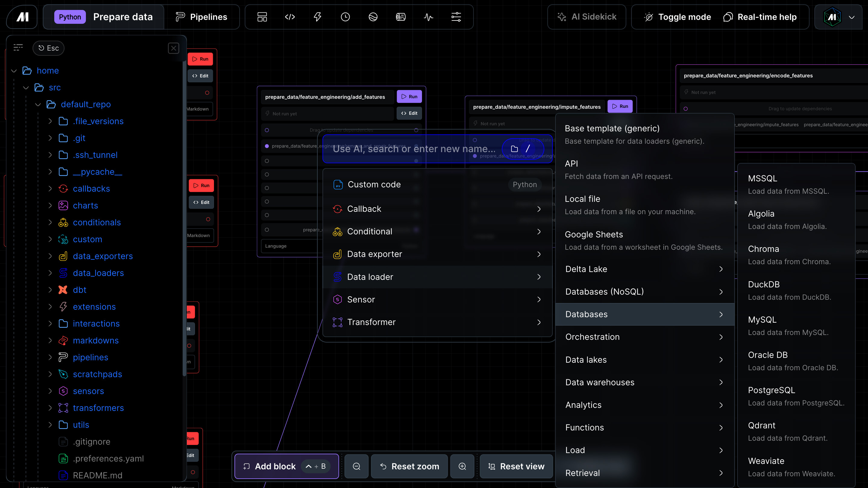
Task: Expand the .file_versions folder
Action: pos(50,121)
